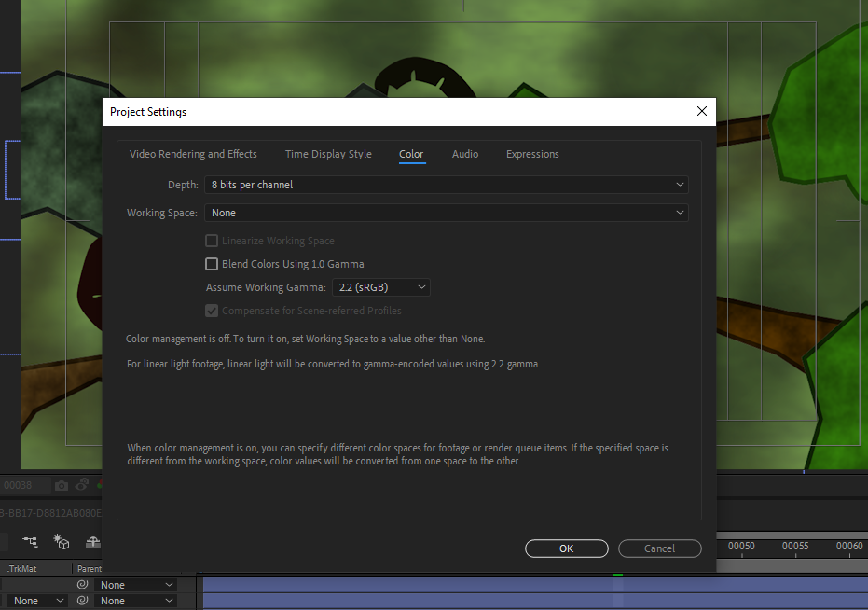This screenshot has height=610, width=868.
Task: Toggle Motion Blur for the composition
Action: 94,542
